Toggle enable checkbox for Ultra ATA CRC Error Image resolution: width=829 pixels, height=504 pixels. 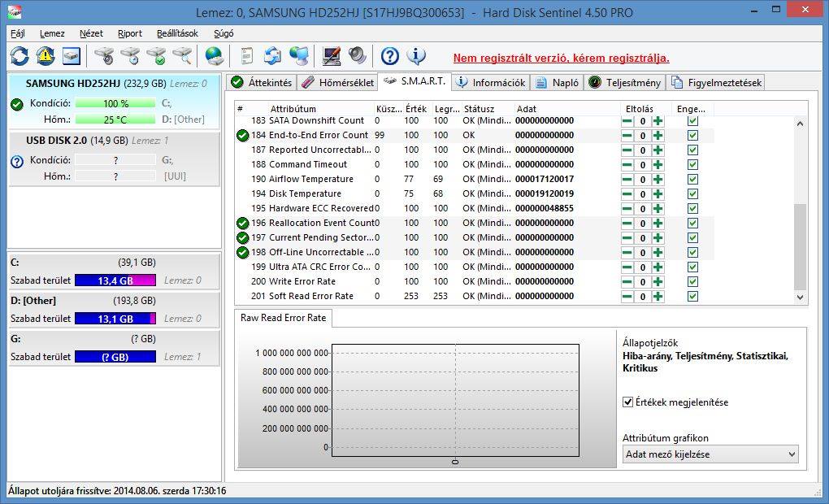click(x=692, y=267)
